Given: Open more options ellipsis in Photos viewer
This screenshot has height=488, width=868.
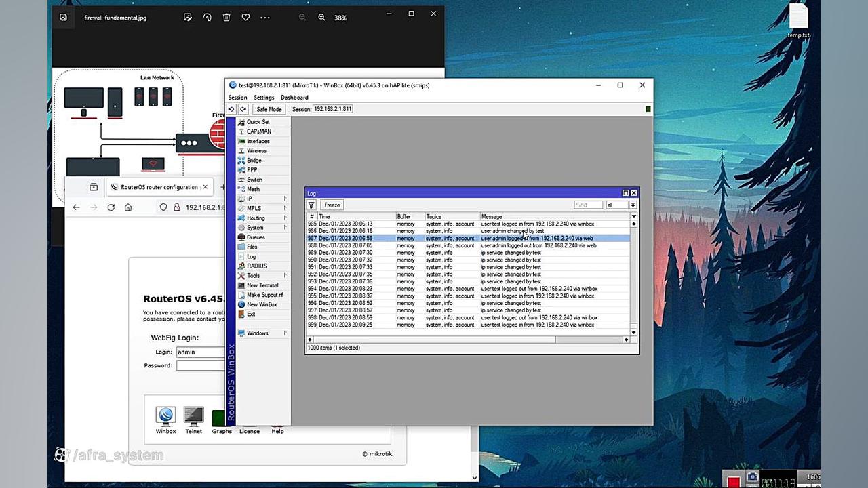Looking at the screenshot, I should [x=265, y=17].
